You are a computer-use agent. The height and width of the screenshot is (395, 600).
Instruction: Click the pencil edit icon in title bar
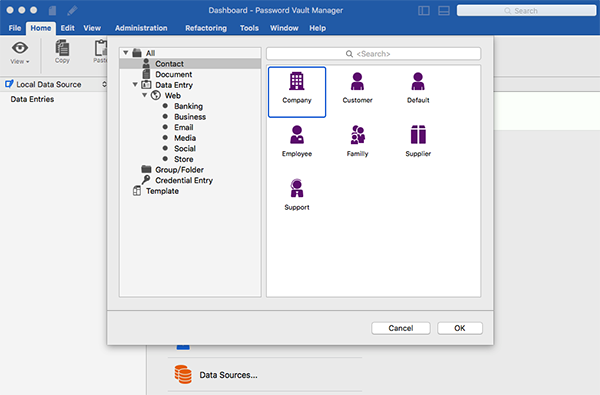click(x=72, y=11)
